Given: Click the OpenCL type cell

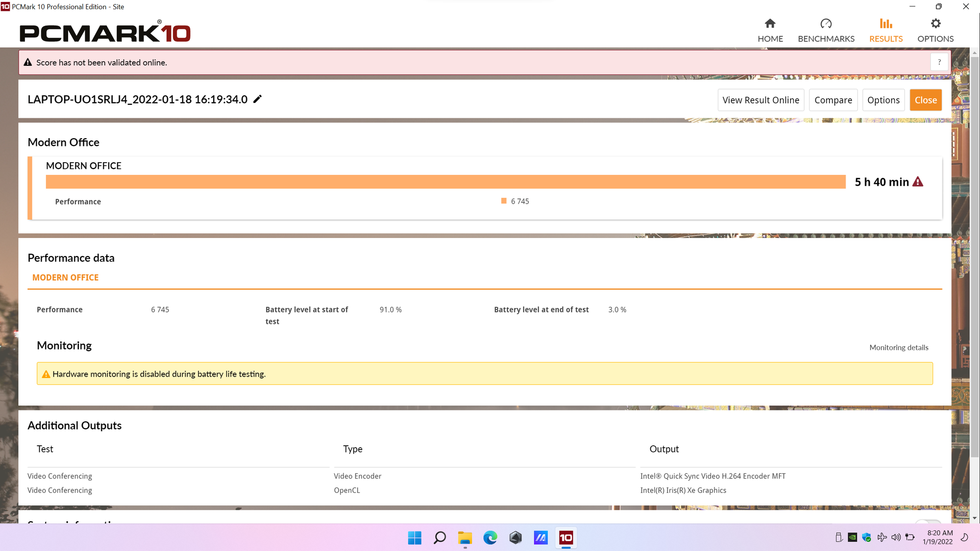Looking at the screenshot, I should 347,490.
